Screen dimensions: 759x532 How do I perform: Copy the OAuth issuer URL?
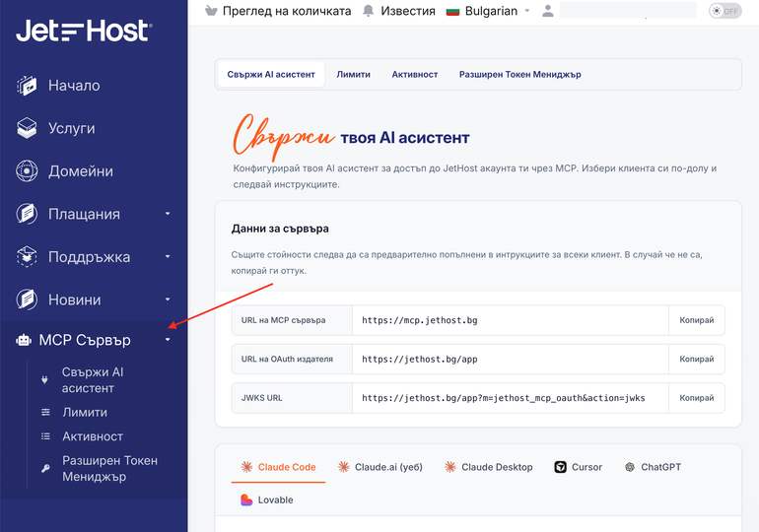tap(697, 359)
